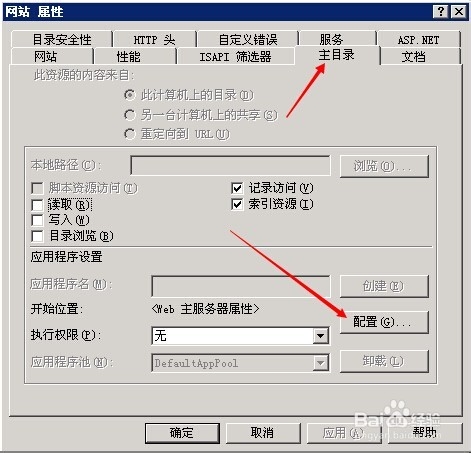Select the 性能 tab
The height and width of the screenshot is (453, 471).
(x=128, y=56)
